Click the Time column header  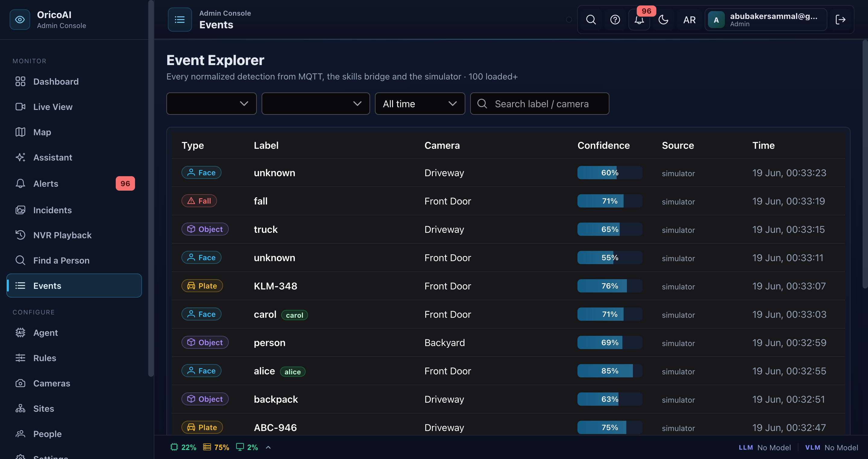[x=763, y=145]
